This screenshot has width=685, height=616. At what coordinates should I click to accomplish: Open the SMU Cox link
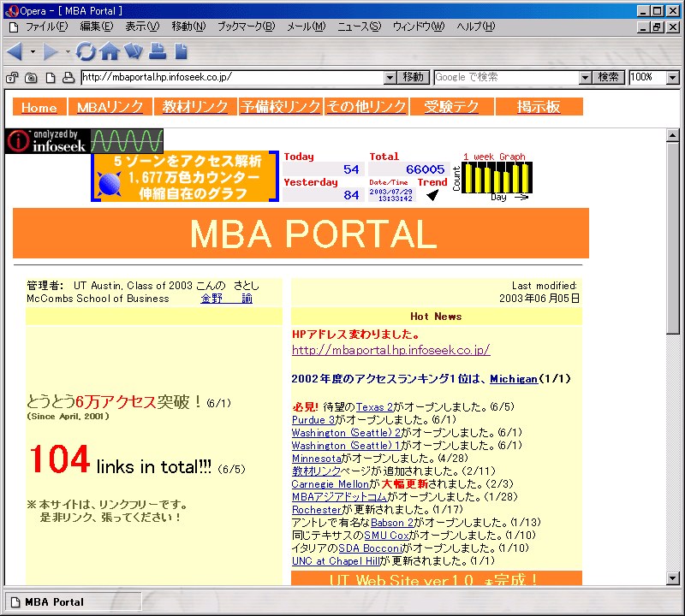387,536
